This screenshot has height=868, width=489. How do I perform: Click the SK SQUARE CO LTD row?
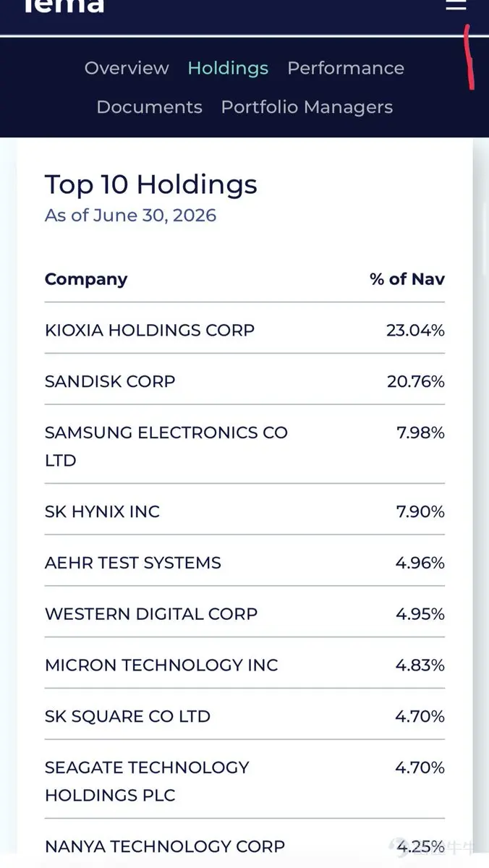pyautogui.click(x=244, y=715)
